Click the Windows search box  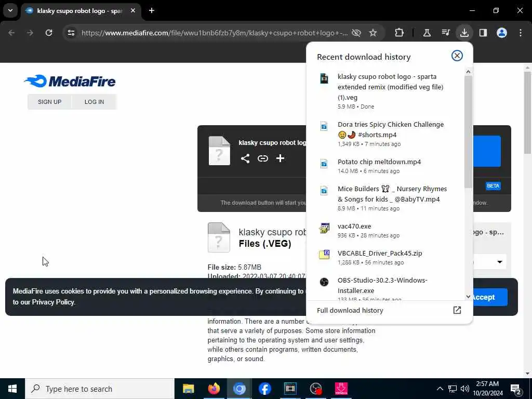click(100, 389)
